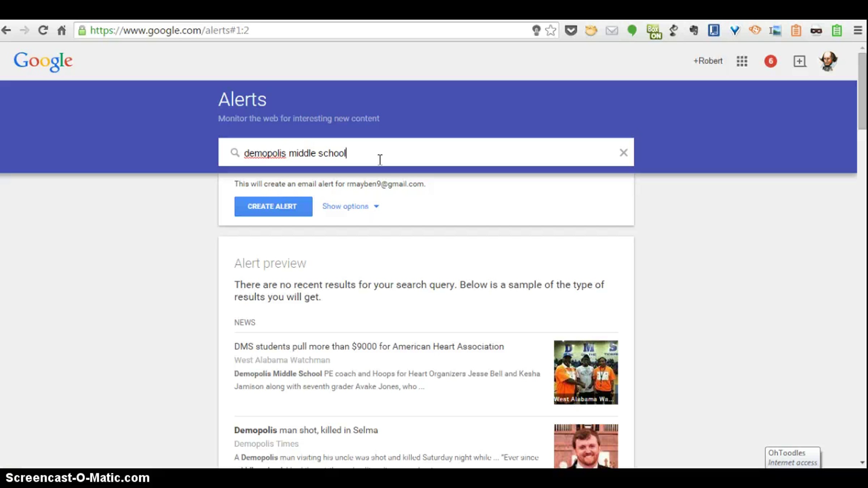Click the green padlock security icon
The height and width of the screenshot is (488, 868).
coord(82,30)
